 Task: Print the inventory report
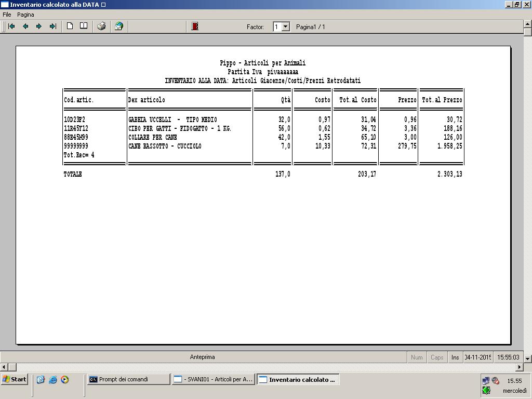tap(102, 26)
